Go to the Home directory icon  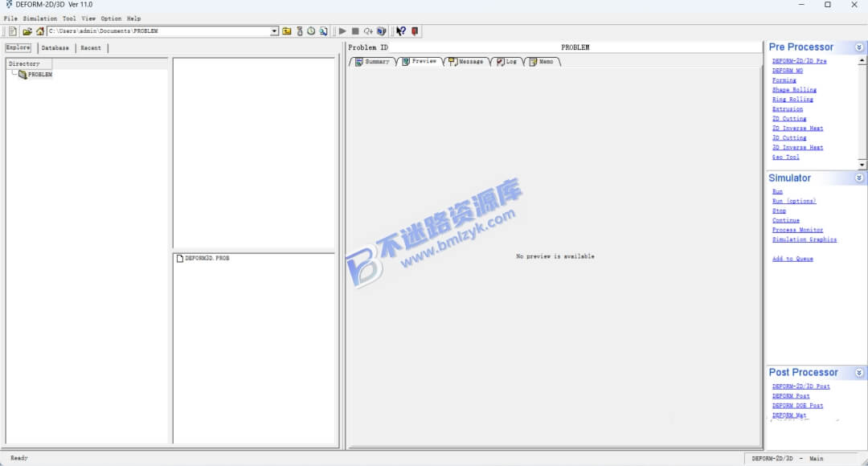[40, 31]
